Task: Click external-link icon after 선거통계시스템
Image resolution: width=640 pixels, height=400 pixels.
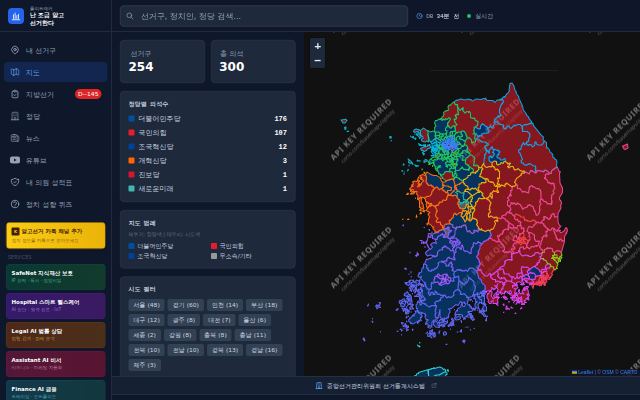Action: [x=434, y=385]
